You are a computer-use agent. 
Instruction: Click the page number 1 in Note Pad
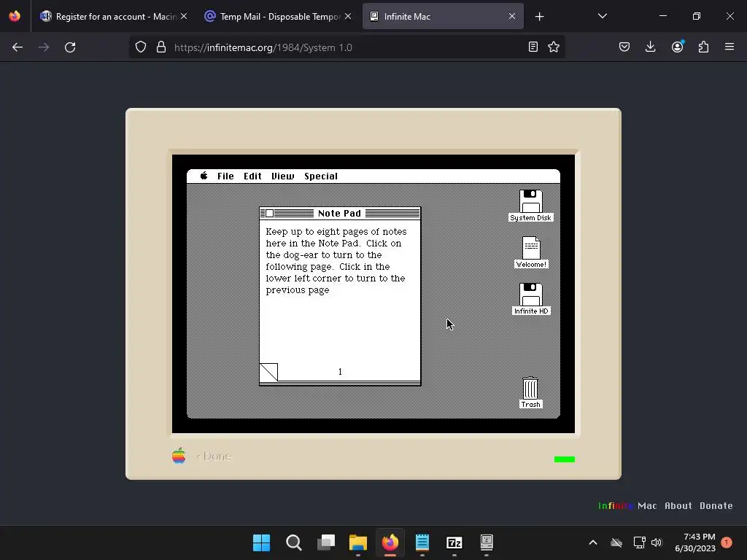[x=340, y=372]
